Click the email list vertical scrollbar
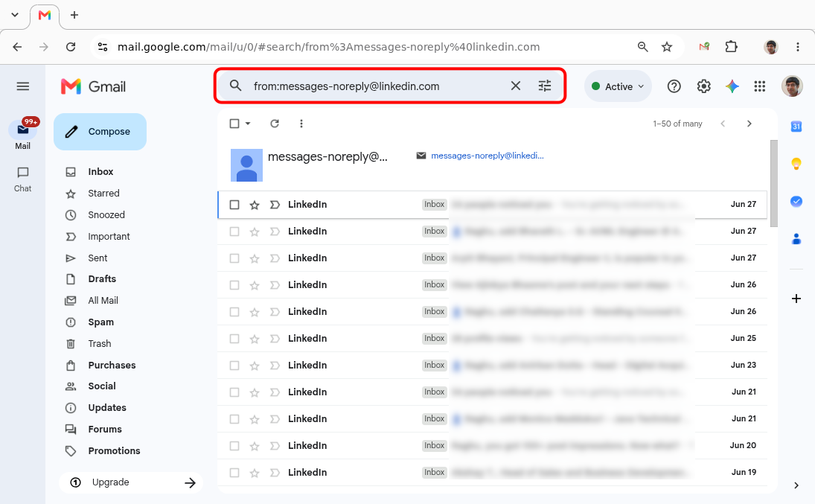Viewport: 815px width, 504px height. 773,184
